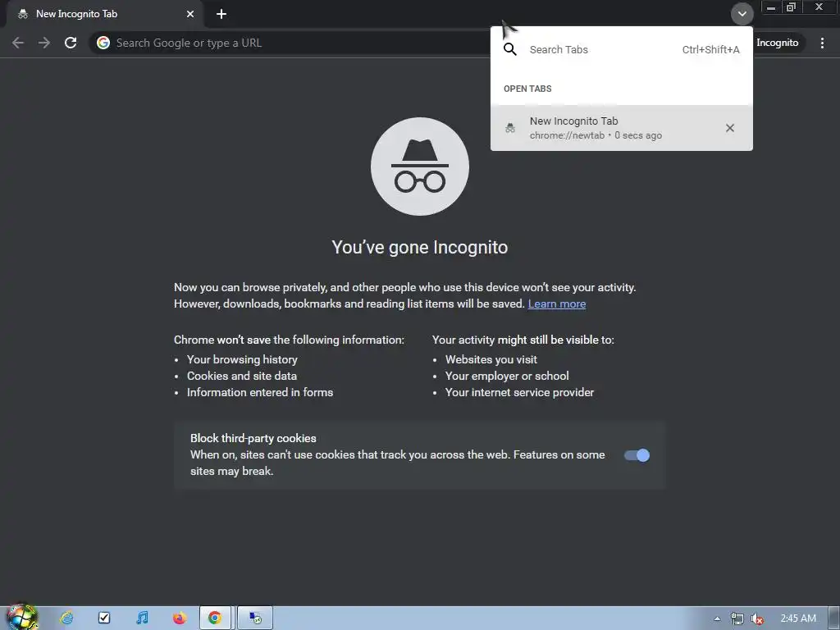Toggle Block third-party cookies switch
The width and height of the screenshot is (840, 630).
(x=637, y=455)
